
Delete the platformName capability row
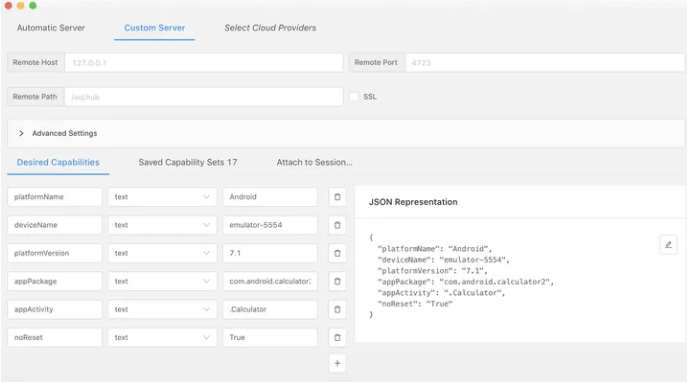point(337,197)
